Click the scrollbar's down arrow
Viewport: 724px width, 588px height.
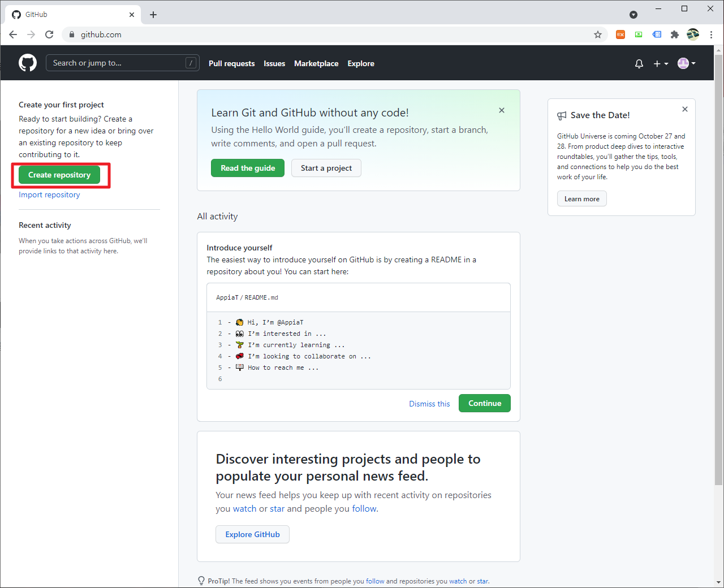tap(719, 582)
